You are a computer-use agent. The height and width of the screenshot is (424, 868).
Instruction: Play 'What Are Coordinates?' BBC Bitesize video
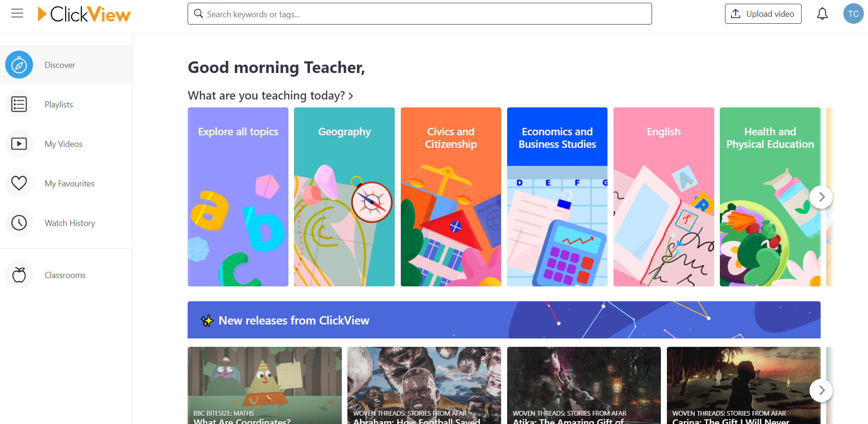coord(264,385)
